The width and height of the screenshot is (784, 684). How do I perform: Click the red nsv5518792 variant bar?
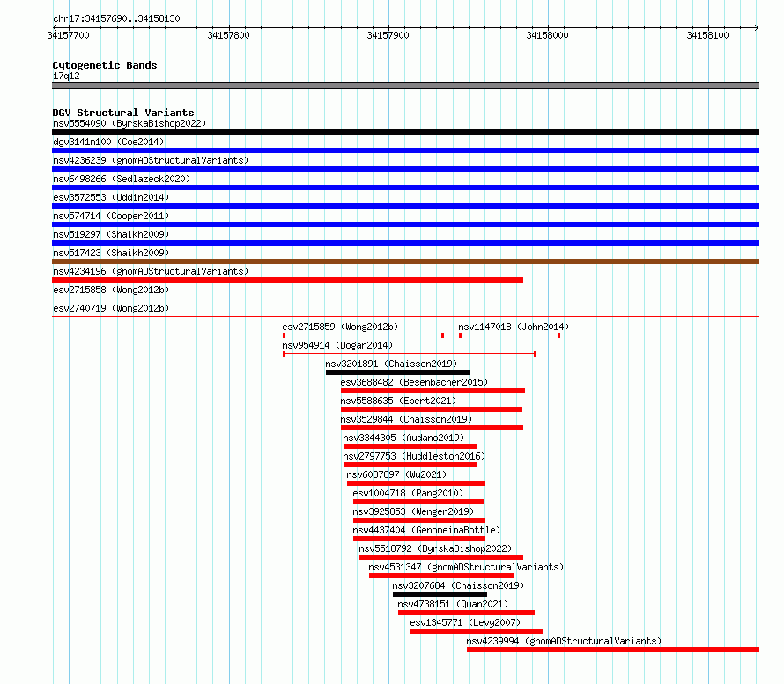441,557
